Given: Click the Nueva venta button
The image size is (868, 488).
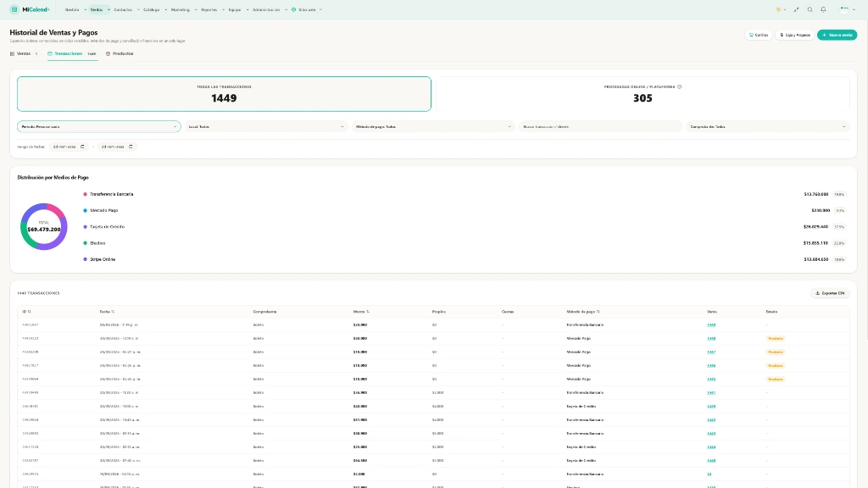Looking at the screenshot, I should (x=837, y=35).
